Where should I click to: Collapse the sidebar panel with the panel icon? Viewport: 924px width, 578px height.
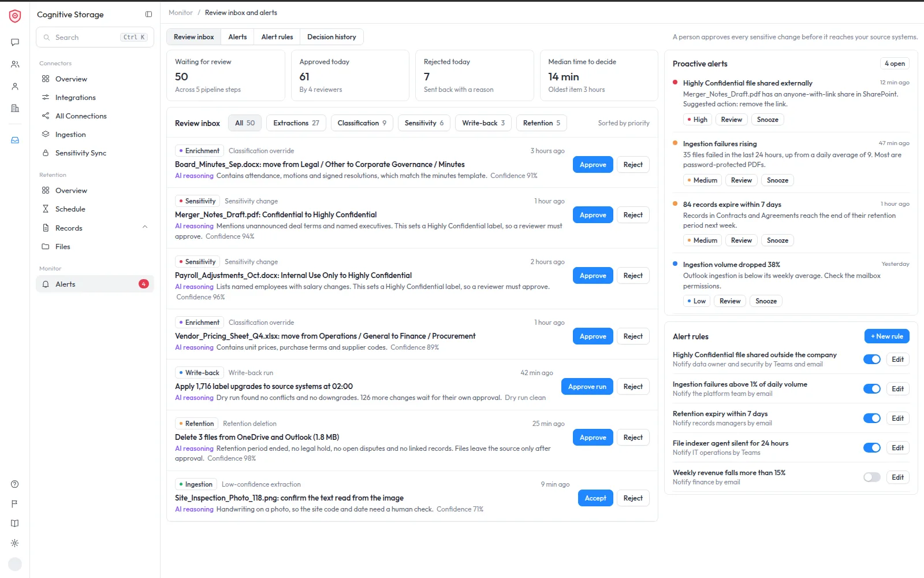point(148,14)
